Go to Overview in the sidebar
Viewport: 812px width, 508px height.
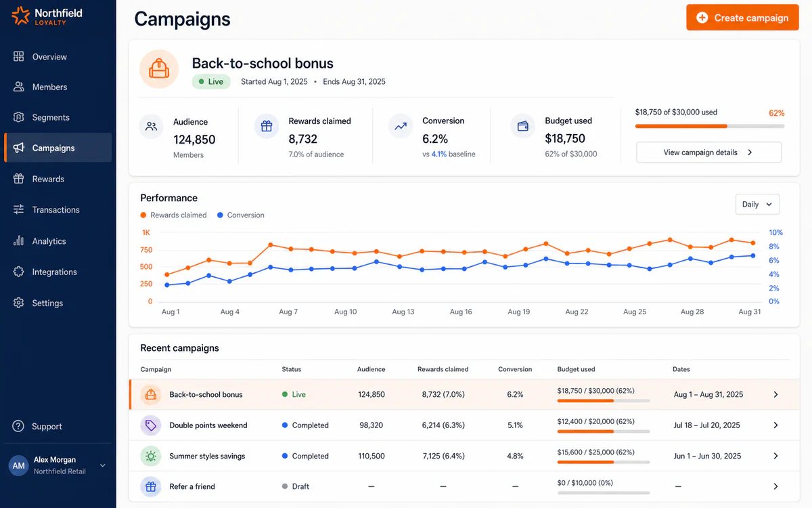tap(58, 57)
